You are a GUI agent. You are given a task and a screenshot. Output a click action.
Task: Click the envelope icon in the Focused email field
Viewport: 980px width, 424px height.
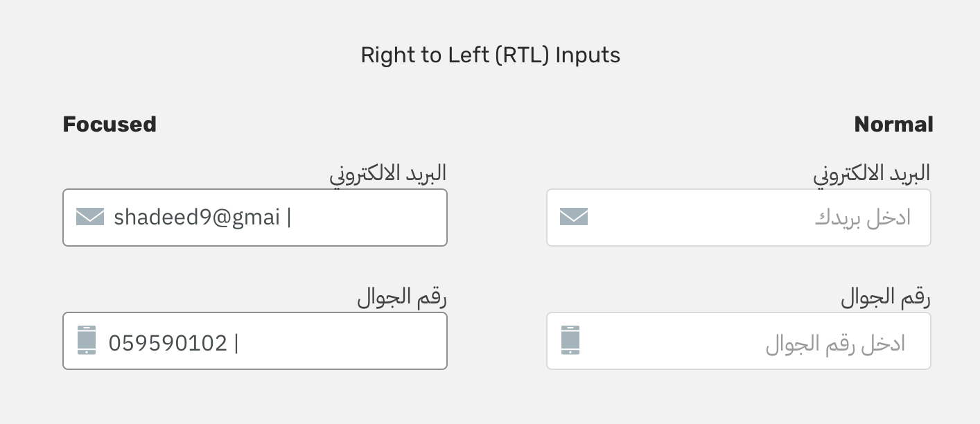point(90,218)
